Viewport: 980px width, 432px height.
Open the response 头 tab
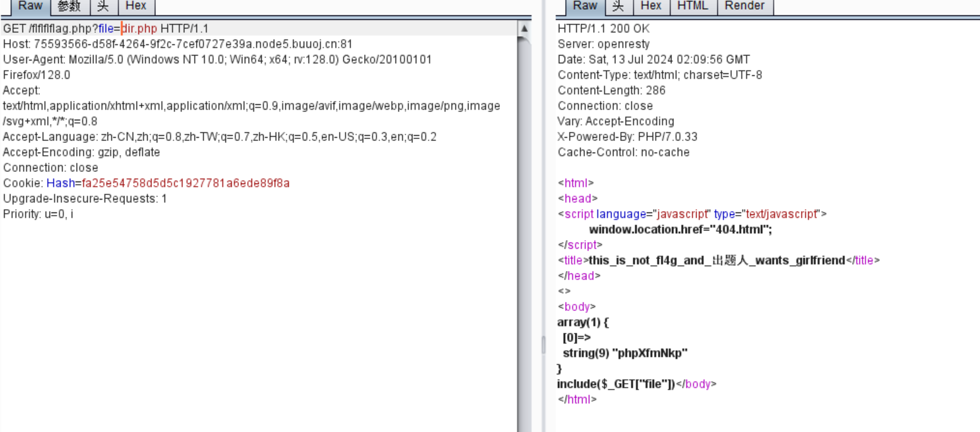[x=619, y=6]
